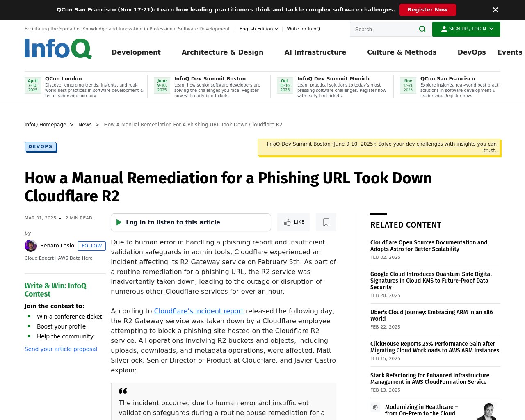Open Cloudflare's incident report link
The image size is (525, 420).
pyautogui.click(x=199, y=311)
